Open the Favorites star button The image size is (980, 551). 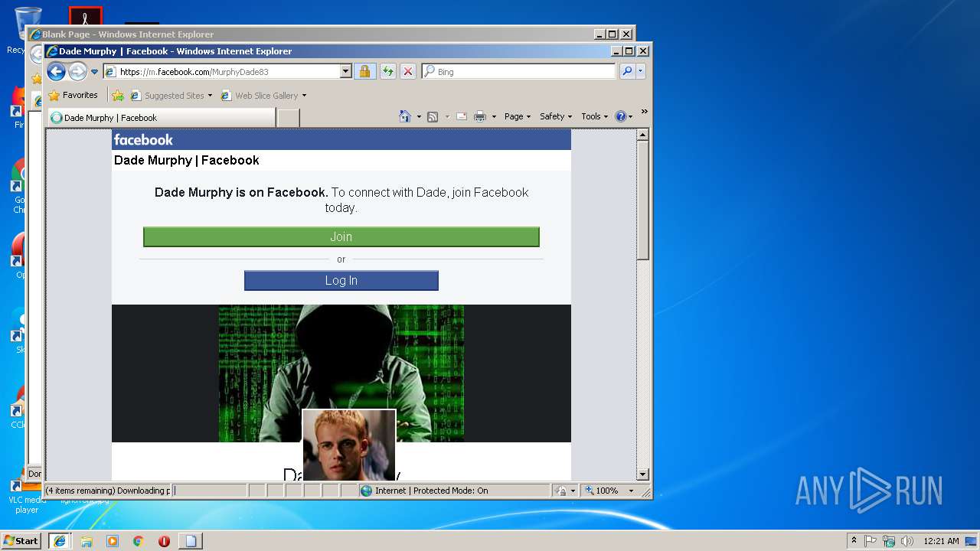tap(73, 95)
